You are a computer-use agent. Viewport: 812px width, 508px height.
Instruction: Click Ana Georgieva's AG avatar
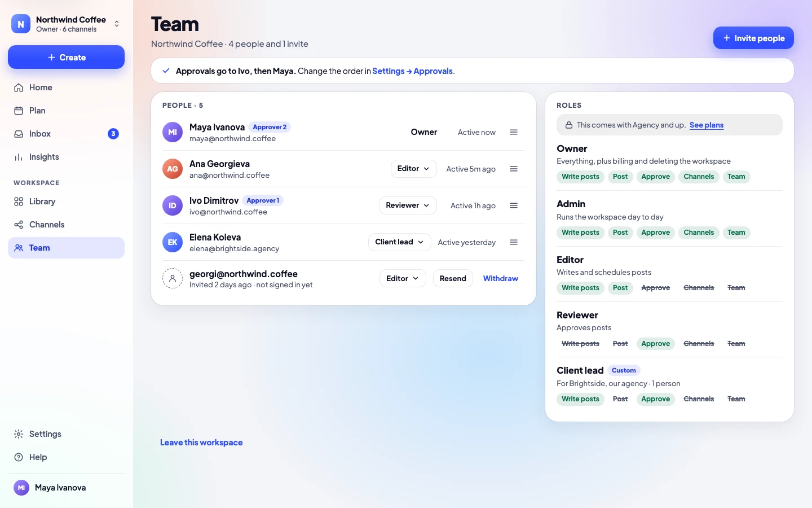click(x=173, y=169)
